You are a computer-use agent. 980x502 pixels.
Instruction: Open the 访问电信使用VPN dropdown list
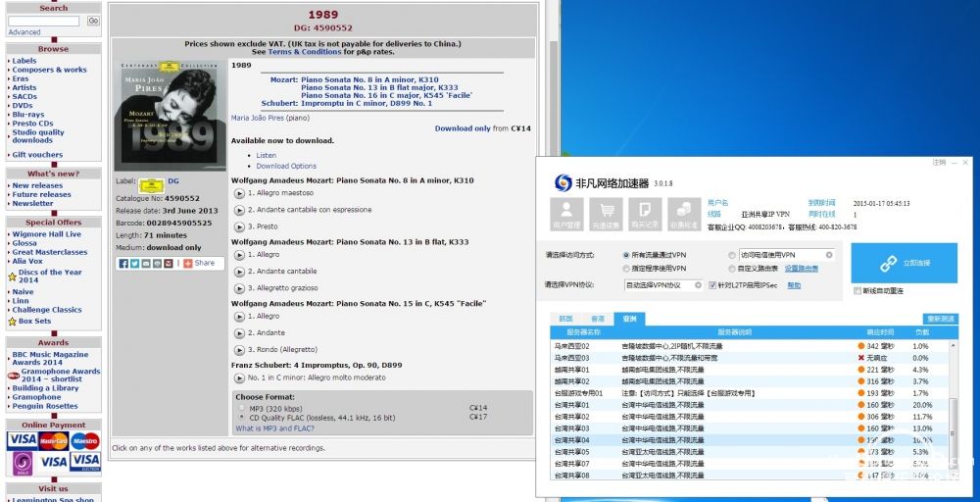(x=787, y=255)
